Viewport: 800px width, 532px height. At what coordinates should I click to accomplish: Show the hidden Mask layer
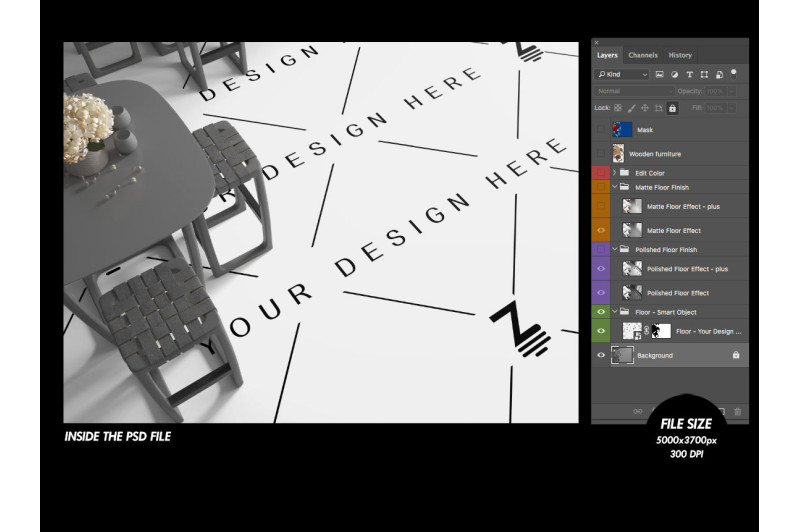click(601, 130)
